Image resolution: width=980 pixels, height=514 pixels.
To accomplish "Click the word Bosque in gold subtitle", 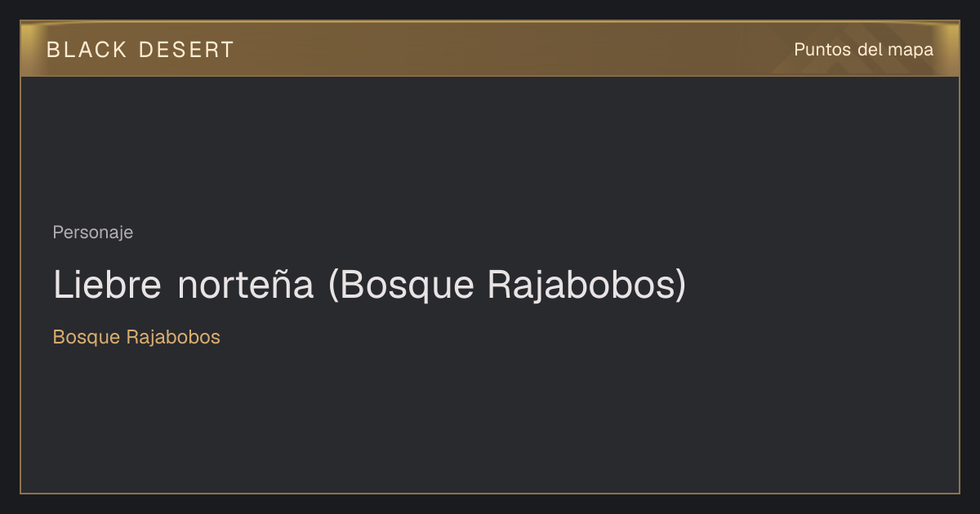I will click(87, 338).
